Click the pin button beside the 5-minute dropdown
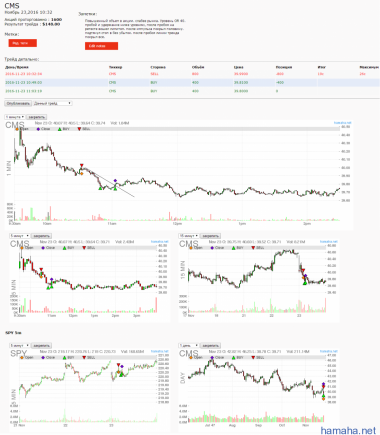This screenshot has height=435, width=380. coord(42,236)
